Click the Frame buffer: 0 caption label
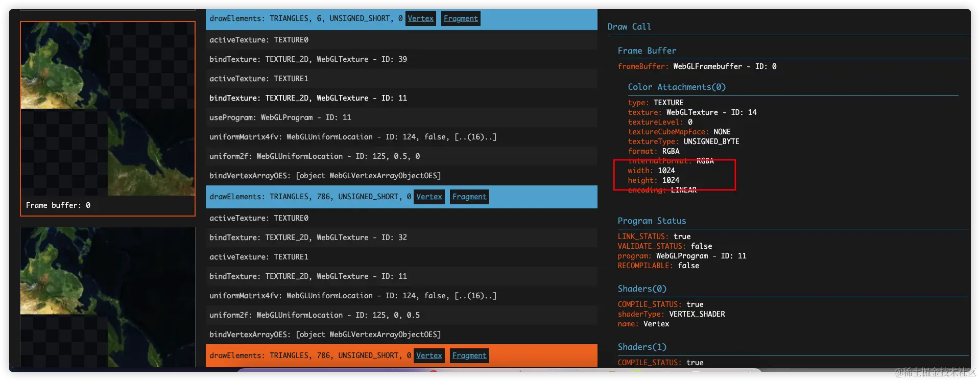This screenshot has width=980, height=381. click(58, 205)
